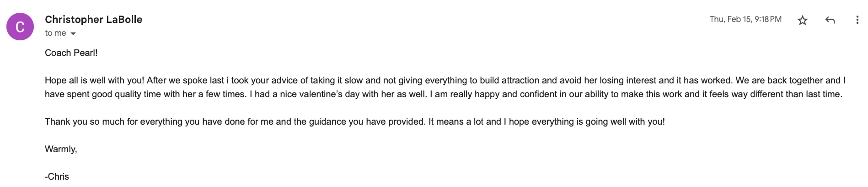The image size is (868, 187).
Task: Star this email from Christopher LaBolle
Action: click(802, 20)
